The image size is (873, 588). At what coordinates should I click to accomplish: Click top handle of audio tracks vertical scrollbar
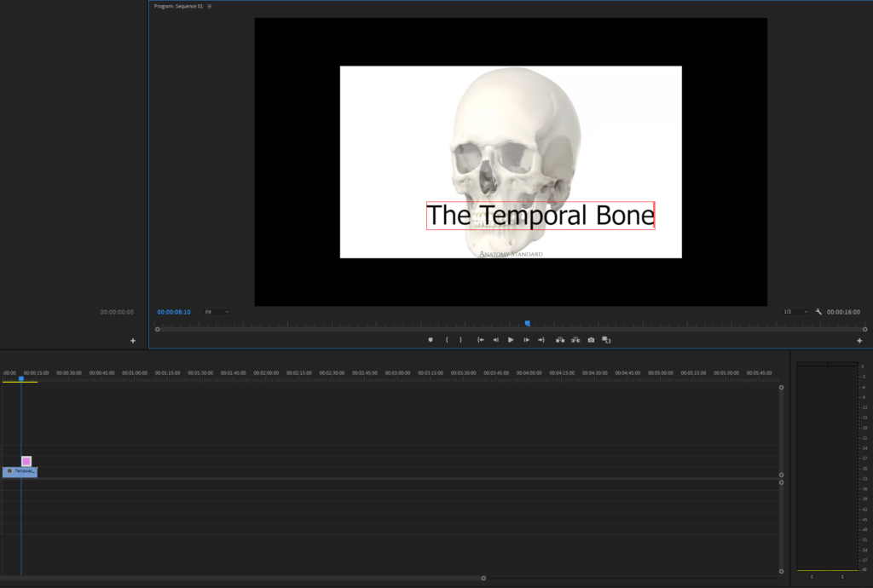pos(781,482)
